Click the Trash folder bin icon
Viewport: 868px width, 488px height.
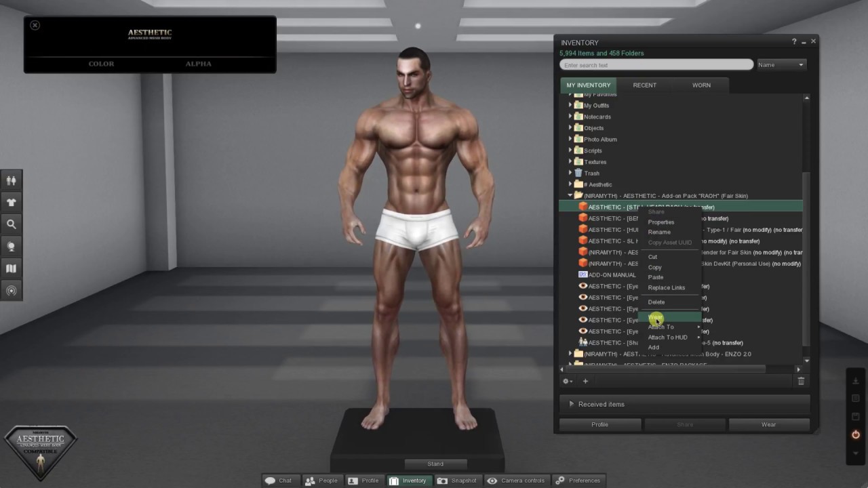[578, 173]
